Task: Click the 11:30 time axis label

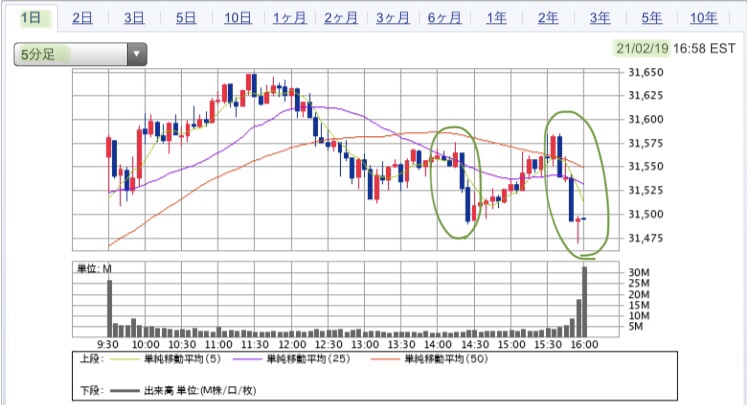Action: pyautogui.click(x=255, y=344)
